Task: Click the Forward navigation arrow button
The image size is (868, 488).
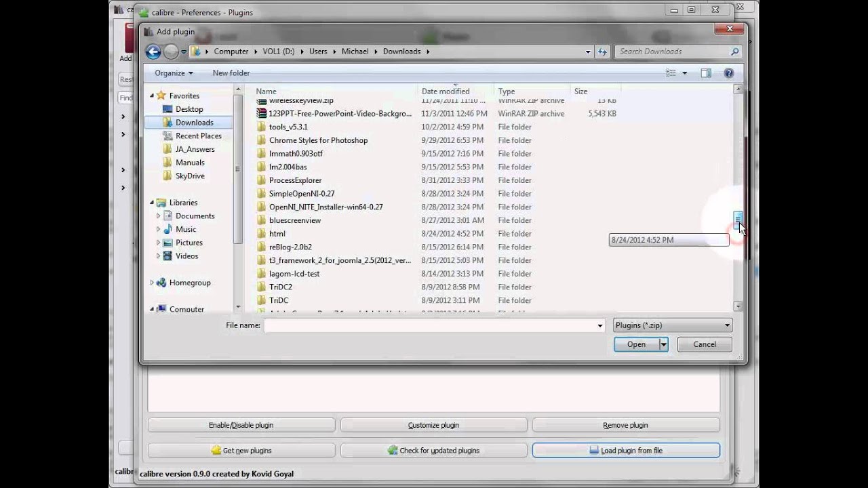Action: [x=171, y=52]
